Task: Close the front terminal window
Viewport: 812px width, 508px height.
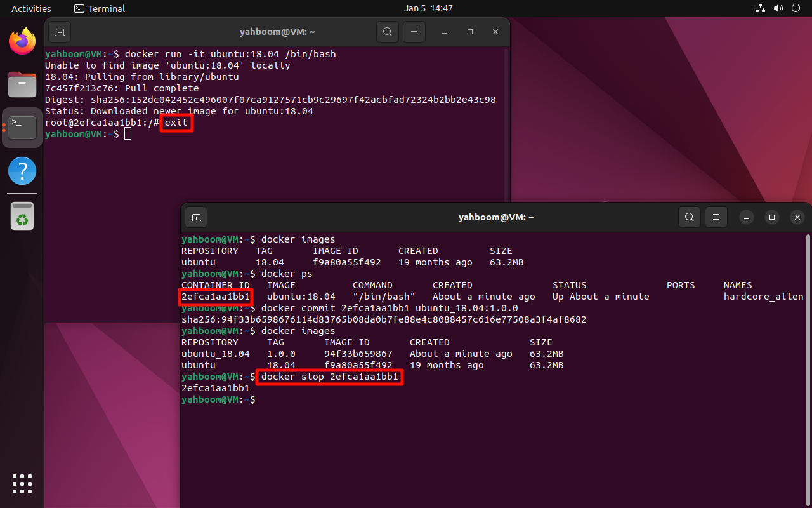Action: pyautogui.click(x=797, y=217)
